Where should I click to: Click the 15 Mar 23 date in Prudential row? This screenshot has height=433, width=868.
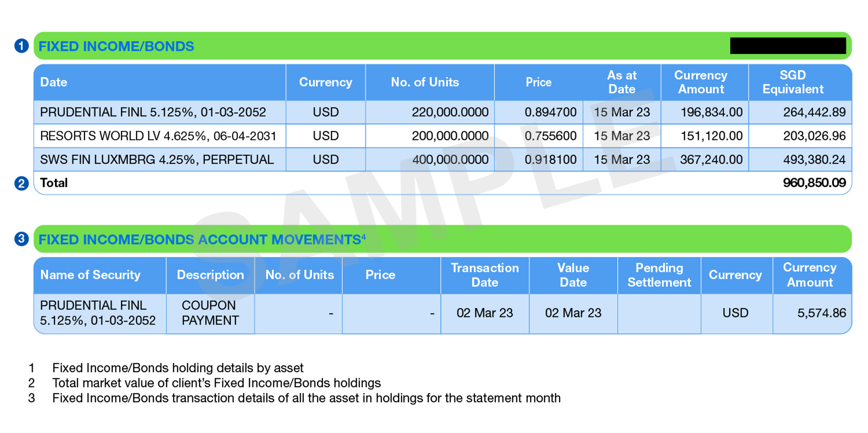622,112
